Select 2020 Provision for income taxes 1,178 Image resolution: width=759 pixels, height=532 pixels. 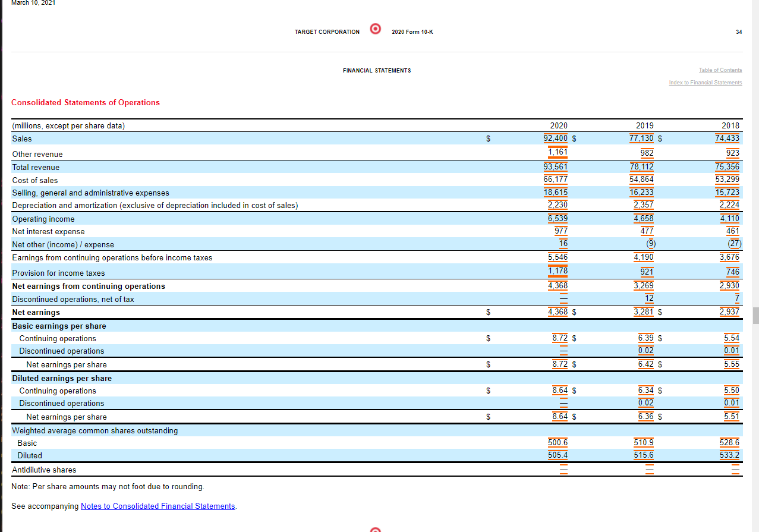point(558,271)
